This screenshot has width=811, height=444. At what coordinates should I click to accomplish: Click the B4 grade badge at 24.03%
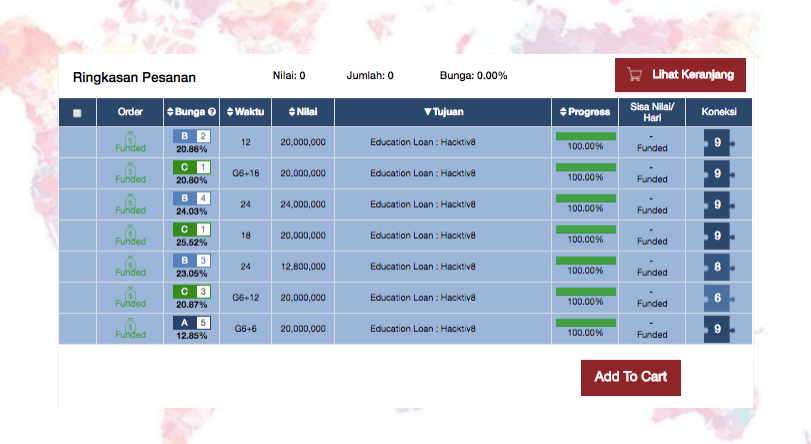coord(191,198)
